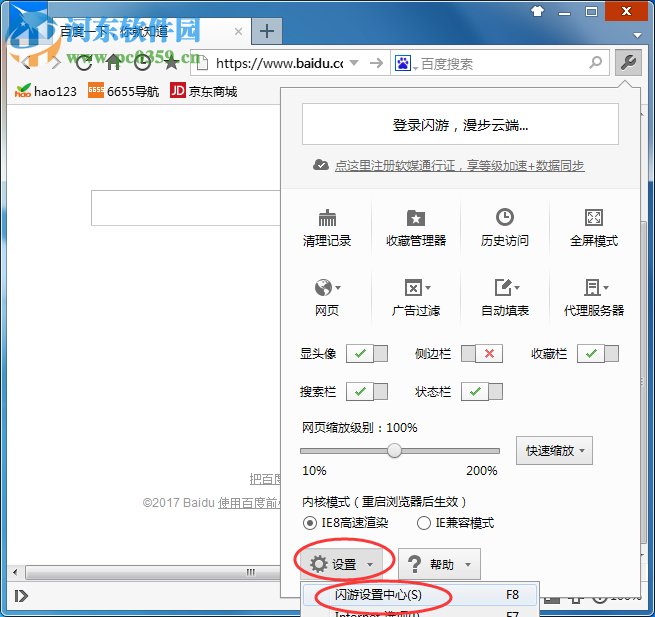
Task: Click the horizontal scrollbar left arrow
Action: click(15, 572)
